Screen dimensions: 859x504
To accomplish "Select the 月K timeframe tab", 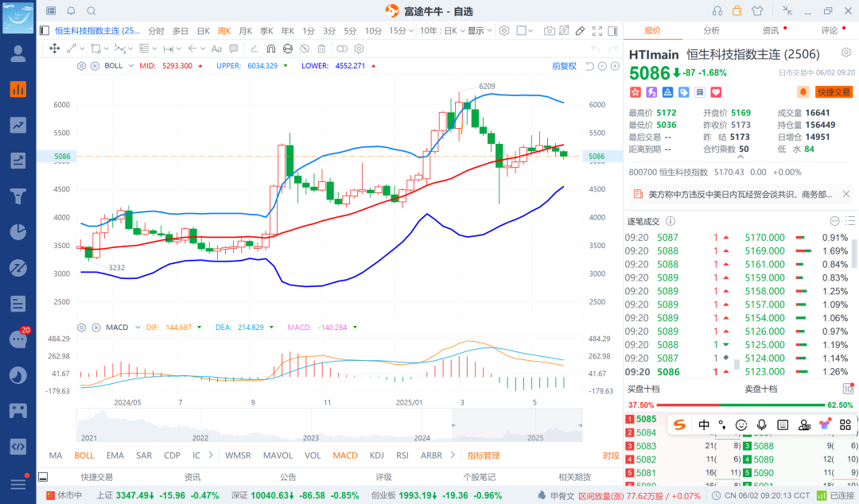I will 246,31.
